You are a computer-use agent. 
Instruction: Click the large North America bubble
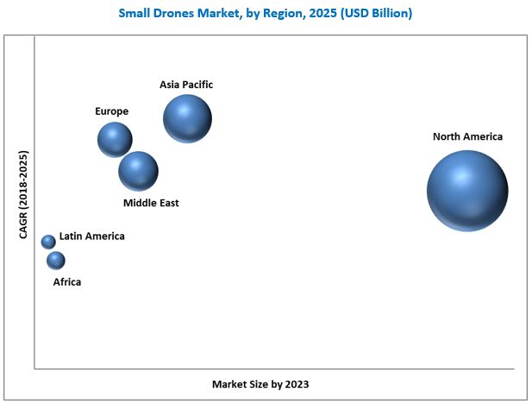pos(467,191)
